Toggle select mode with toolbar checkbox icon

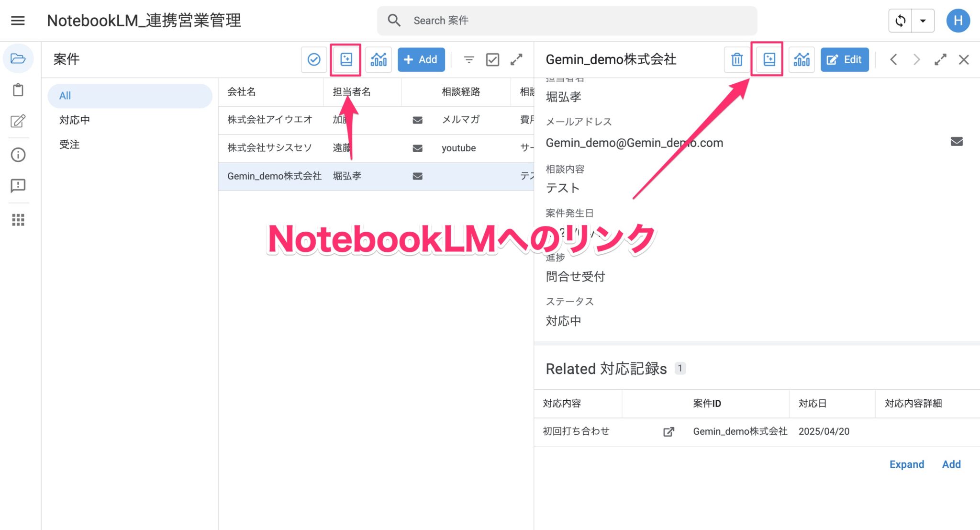492,59
